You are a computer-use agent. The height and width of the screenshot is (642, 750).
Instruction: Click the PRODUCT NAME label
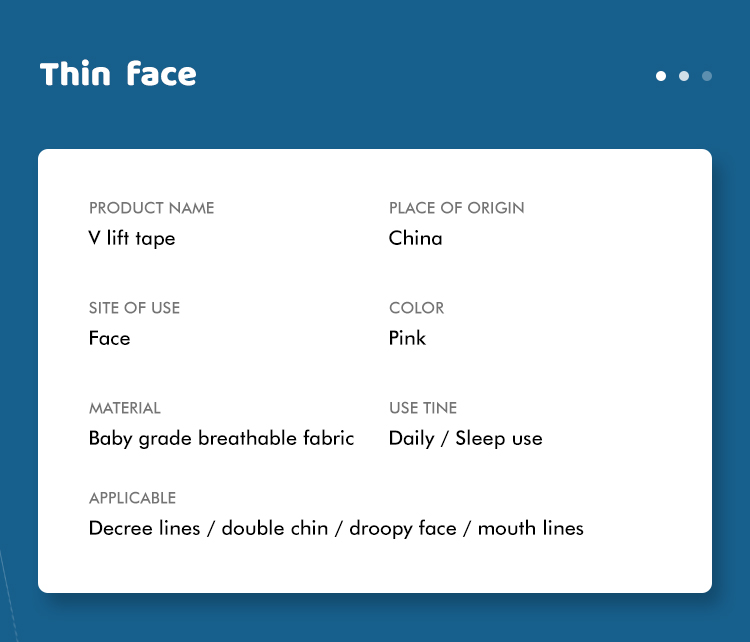click(151, 208)
